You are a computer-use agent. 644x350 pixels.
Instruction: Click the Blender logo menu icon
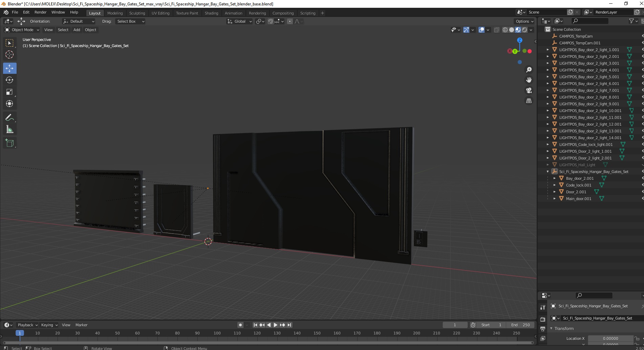6,12
